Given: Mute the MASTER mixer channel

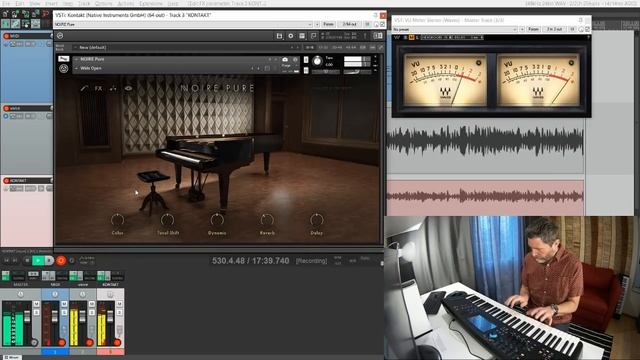Looking at the screenshot, I should tap(36, 304).
